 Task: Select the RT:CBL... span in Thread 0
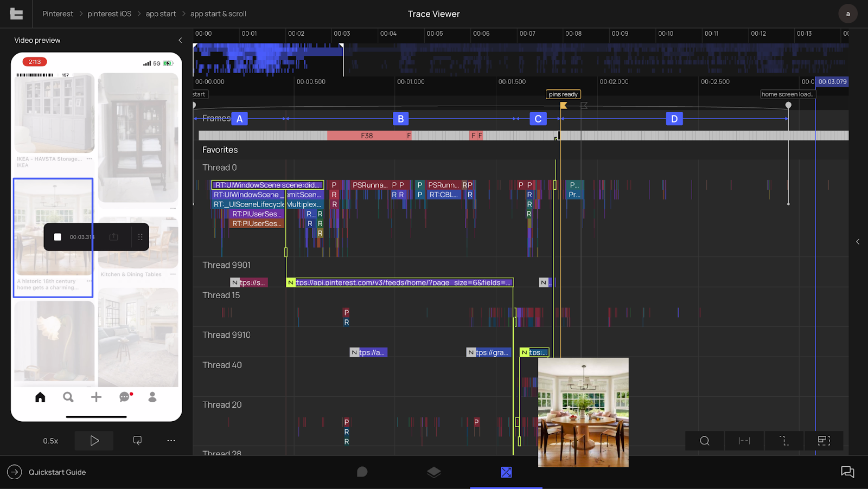pyautogui.click(x=443, y=195)
